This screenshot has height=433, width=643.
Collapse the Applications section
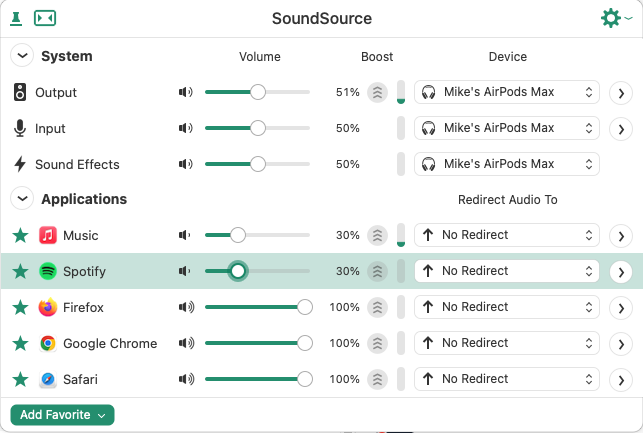click(21, 199)
